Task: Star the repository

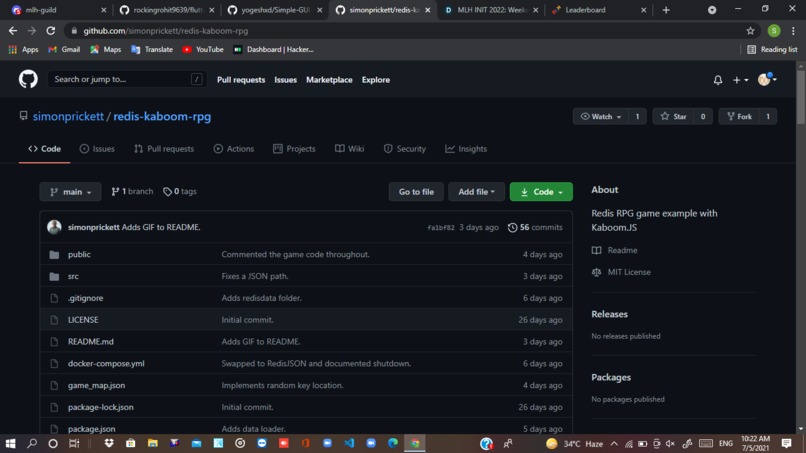Action: pyautogui.click(x=673, y=117)
